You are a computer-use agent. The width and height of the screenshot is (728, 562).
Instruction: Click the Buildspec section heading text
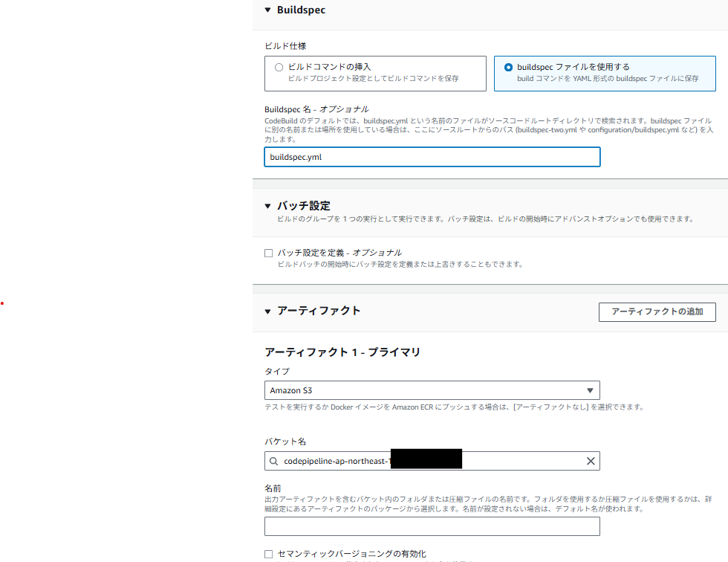(x=301, y=10)
